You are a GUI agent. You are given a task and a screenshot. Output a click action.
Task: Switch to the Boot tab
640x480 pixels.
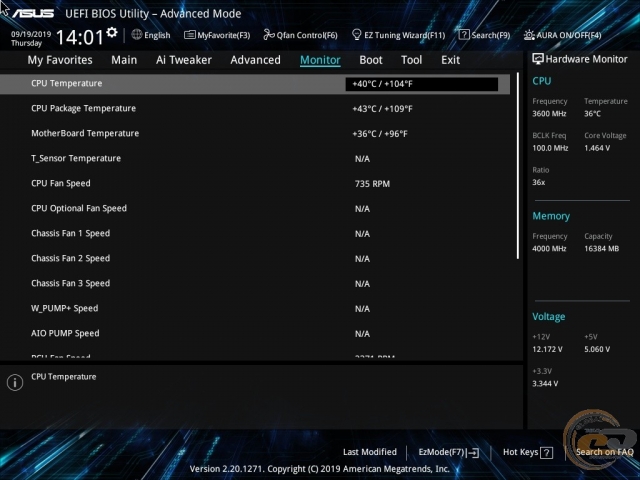pos(371,60)
